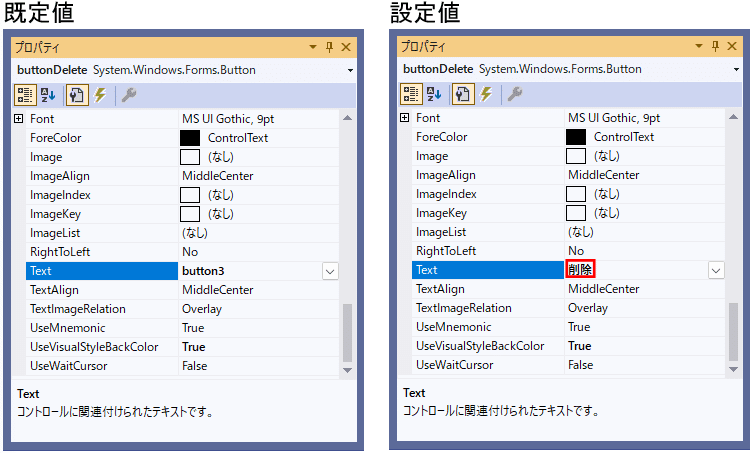Viewport: 752px width, 453px height.
Task: Click MS UI Gothic, 9pt value in right panel
Action: [x=614, y=118]
